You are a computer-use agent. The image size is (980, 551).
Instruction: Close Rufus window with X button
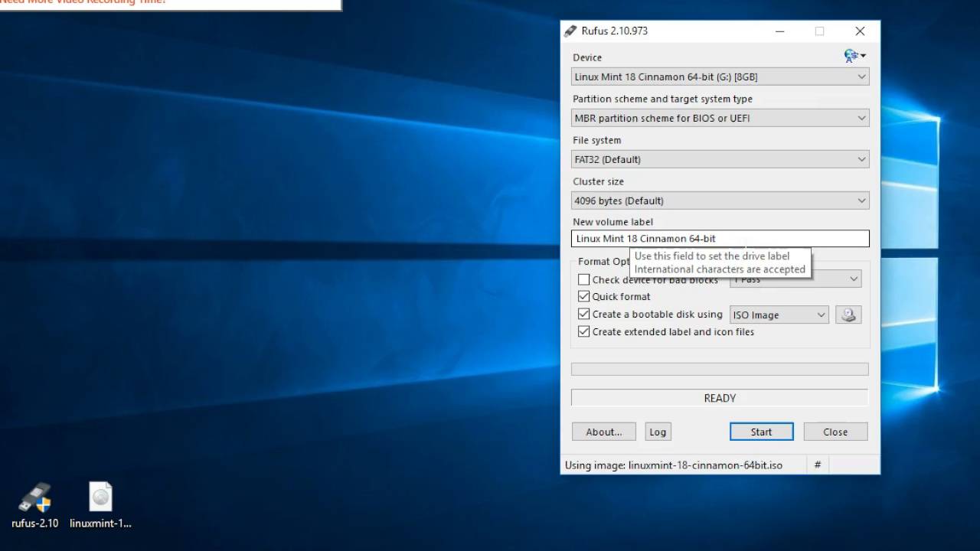click(860, 31)
